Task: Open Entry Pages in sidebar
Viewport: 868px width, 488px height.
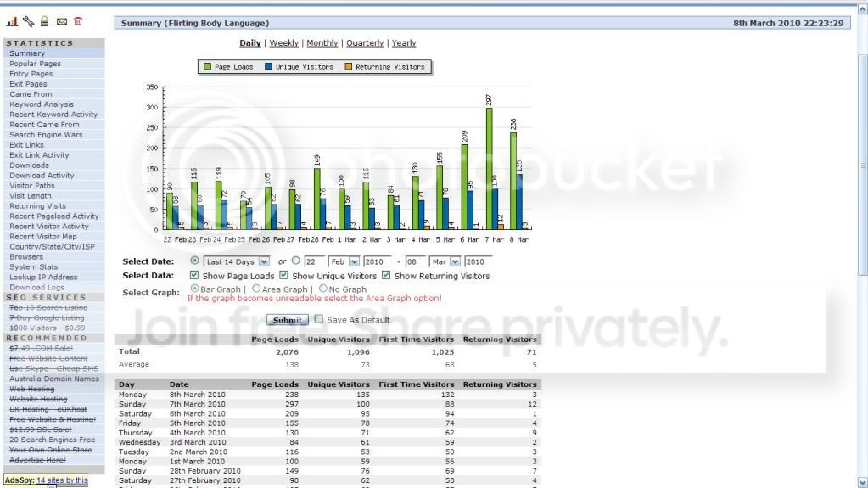Action: pyautogui.click(x=31, y=74)
